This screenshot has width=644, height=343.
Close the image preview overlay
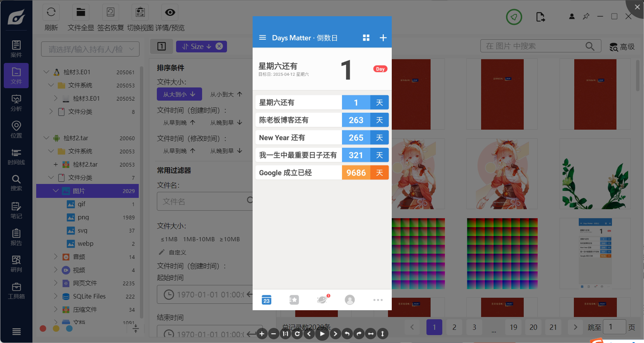(x=637, y=7)
